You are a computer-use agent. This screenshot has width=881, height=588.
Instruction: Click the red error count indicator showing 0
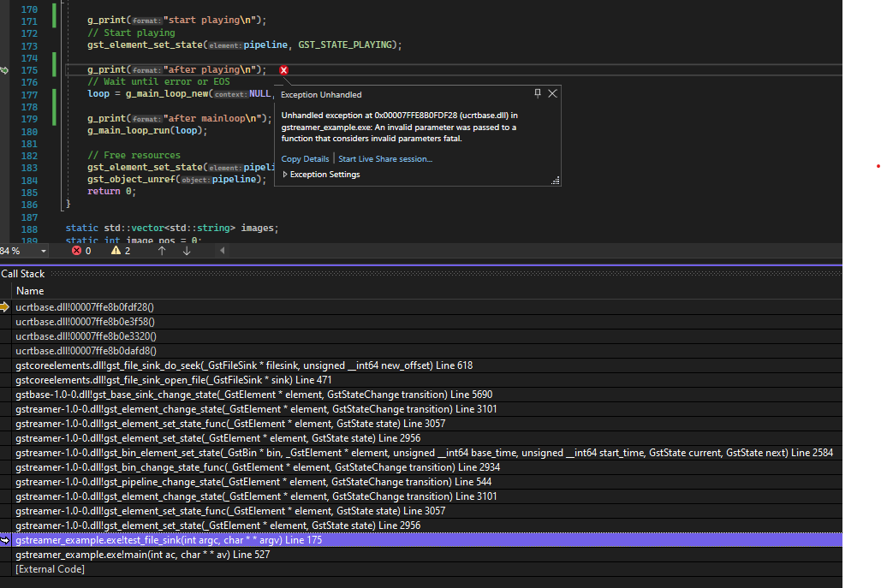click(81, 251)
